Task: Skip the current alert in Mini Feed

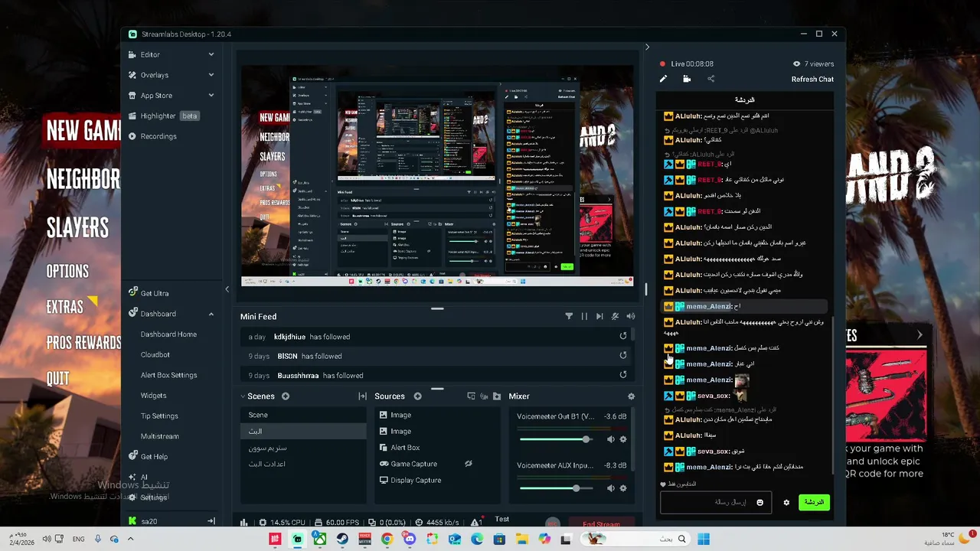Action: pos(599,316)
